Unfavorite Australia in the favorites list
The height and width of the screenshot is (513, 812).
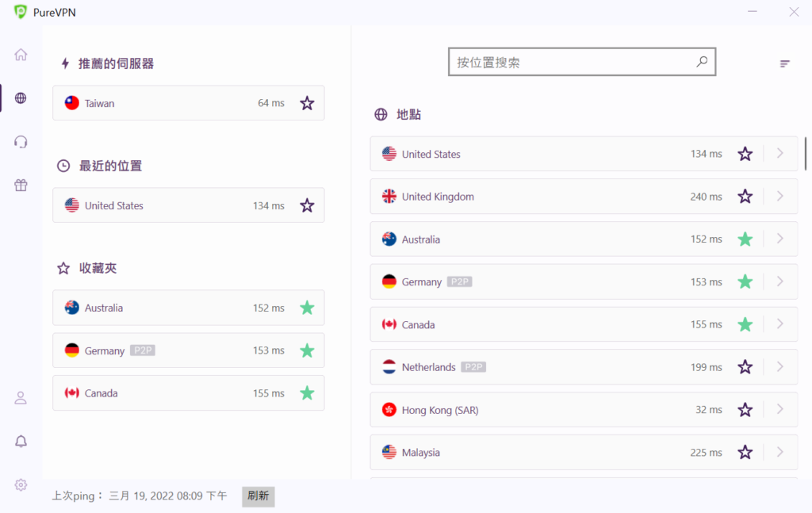pyautogui.click(x=307, y=308)
